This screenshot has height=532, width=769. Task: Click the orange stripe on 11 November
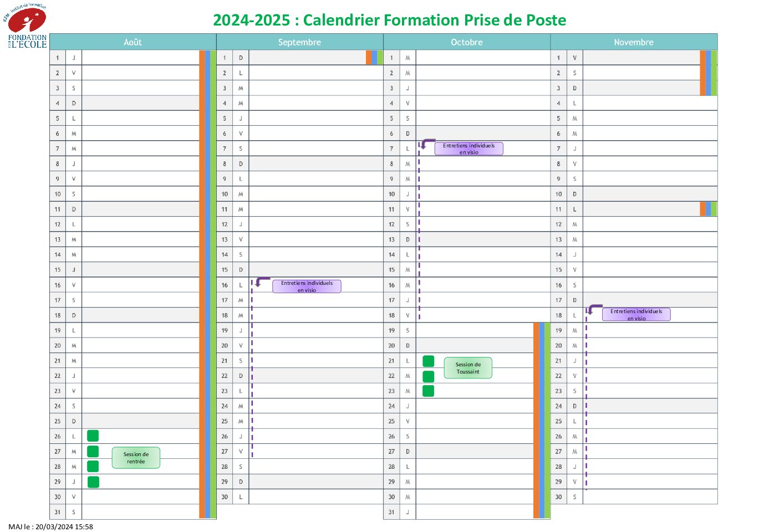(702, 209)
